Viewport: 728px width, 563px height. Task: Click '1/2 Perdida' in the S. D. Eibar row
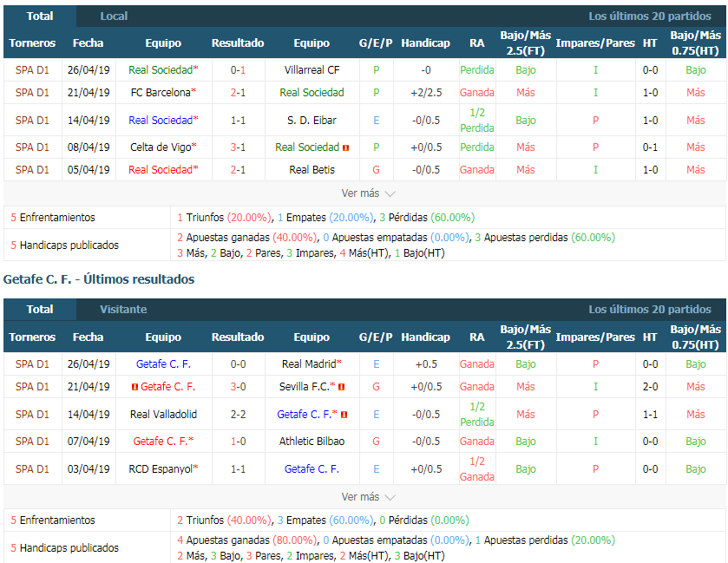point(477,121)
